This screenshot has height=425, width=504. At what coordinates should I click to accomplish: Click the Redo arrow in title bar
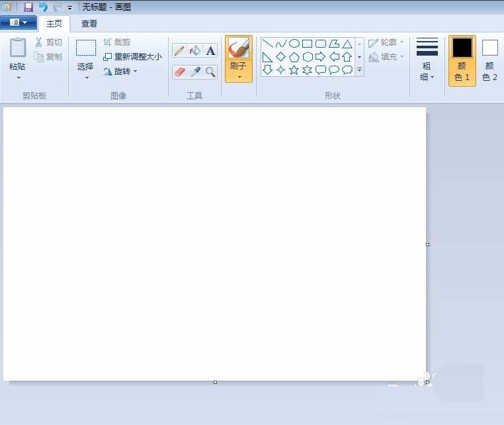pos(58,7)
